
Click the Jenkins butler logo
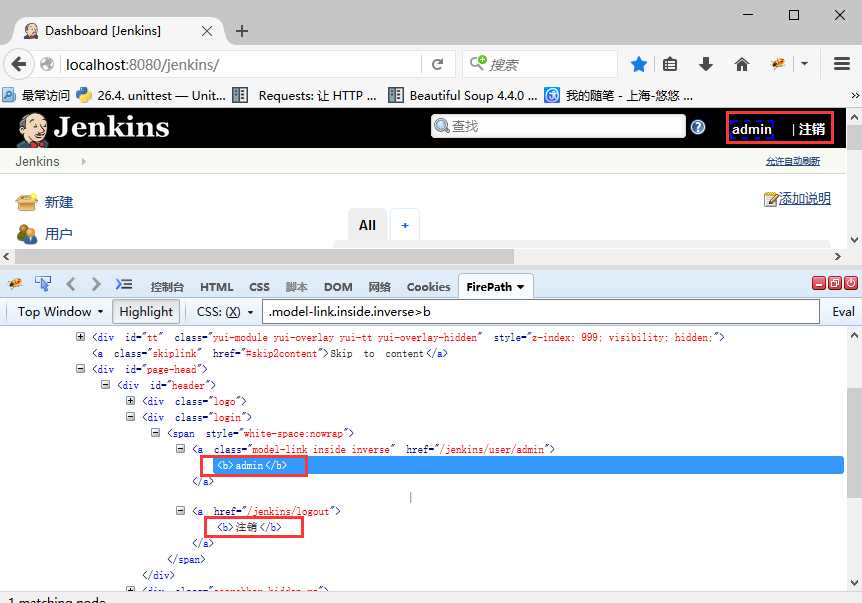tap(32, 130)
